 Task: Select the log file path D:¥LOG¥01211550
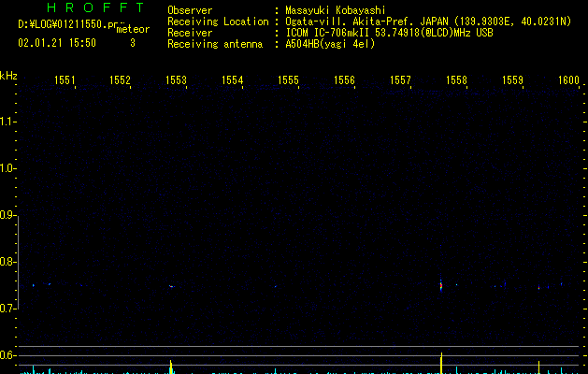point(68,24)
